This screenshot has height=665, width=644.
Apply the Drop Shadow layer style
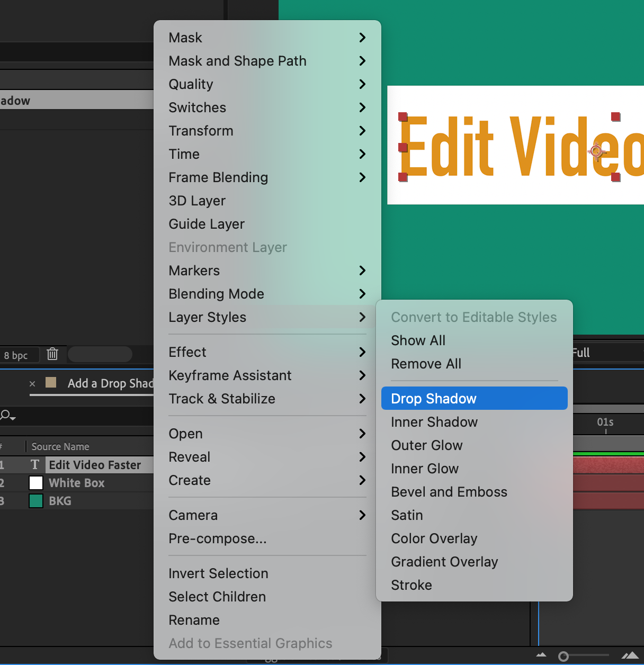(475, 399)
